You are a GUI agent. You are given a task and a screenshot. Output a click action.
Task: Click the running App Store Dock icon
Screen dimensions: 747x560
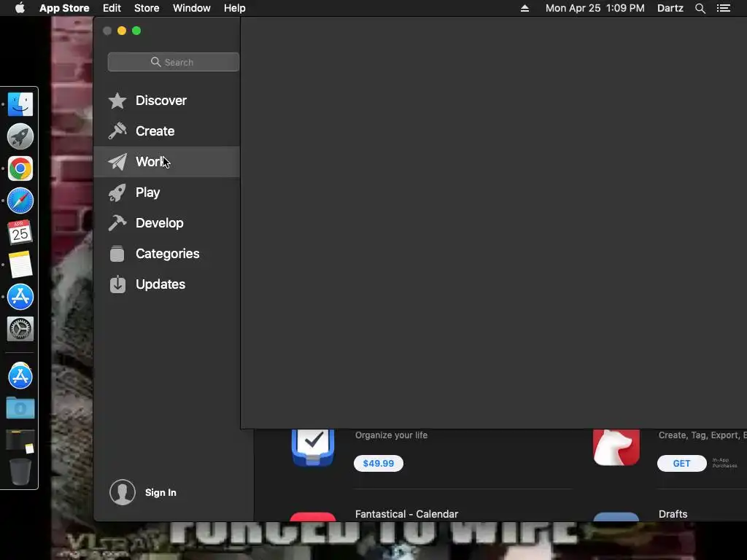tap(20, 297)
